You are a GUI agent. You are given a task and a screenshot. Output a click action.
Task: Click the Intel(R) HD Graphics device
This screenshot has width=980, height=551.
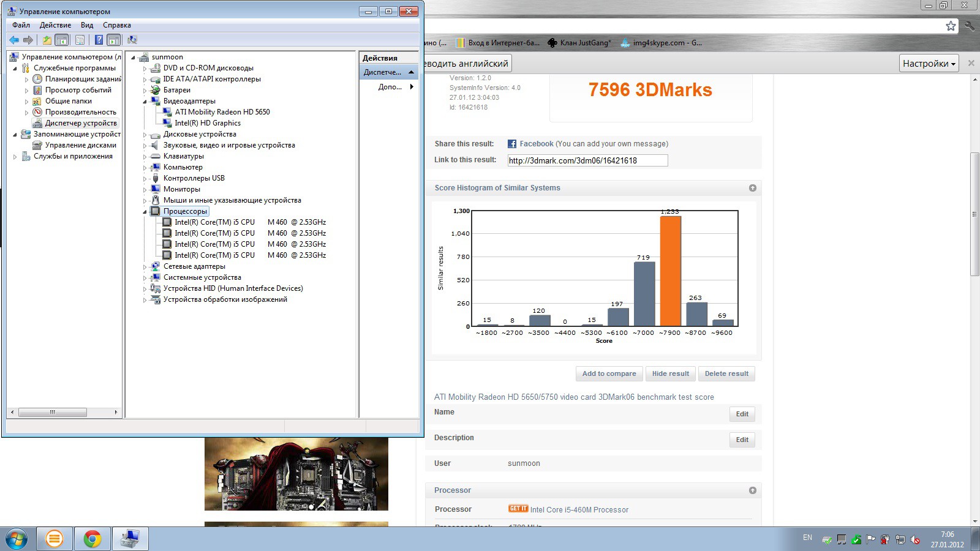[x=208, y=123]
